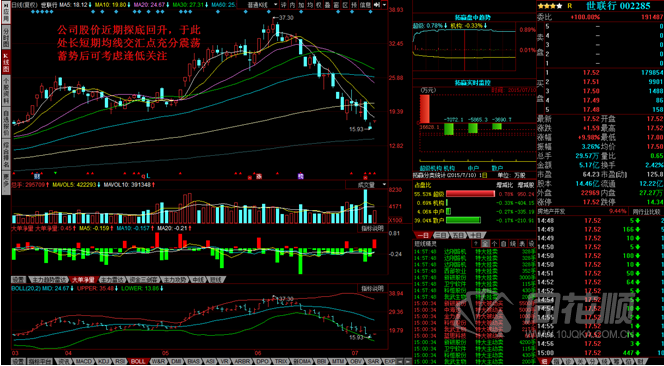Click the 房地产开发 sector label
The height and width of the screenshot is (366, 664).
[x=551, y=211]
